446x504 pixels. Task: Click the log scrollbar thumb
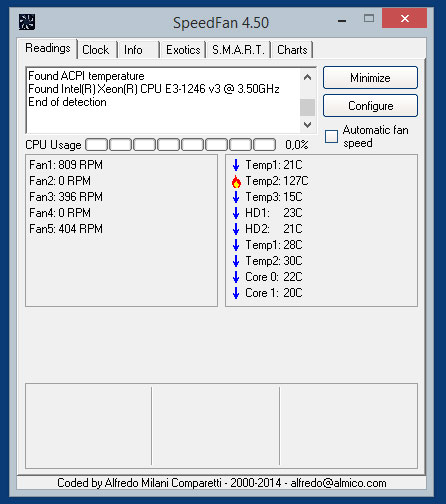point(307,107)
